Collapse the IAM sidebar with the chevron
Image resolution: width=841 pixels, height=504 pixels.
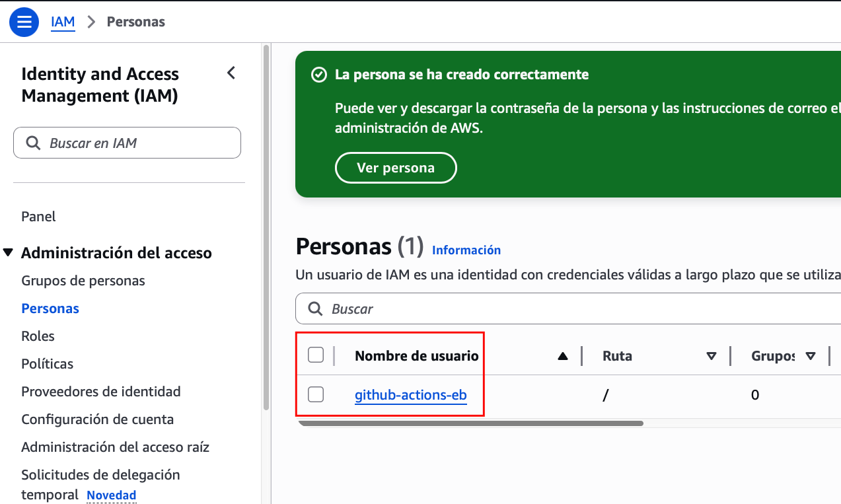click(x=231, y=73)
